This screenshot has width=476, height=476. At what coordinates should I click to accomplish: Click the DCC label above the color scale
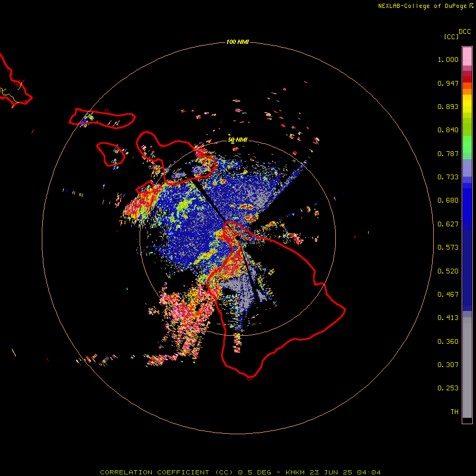(x=464, y=32)
